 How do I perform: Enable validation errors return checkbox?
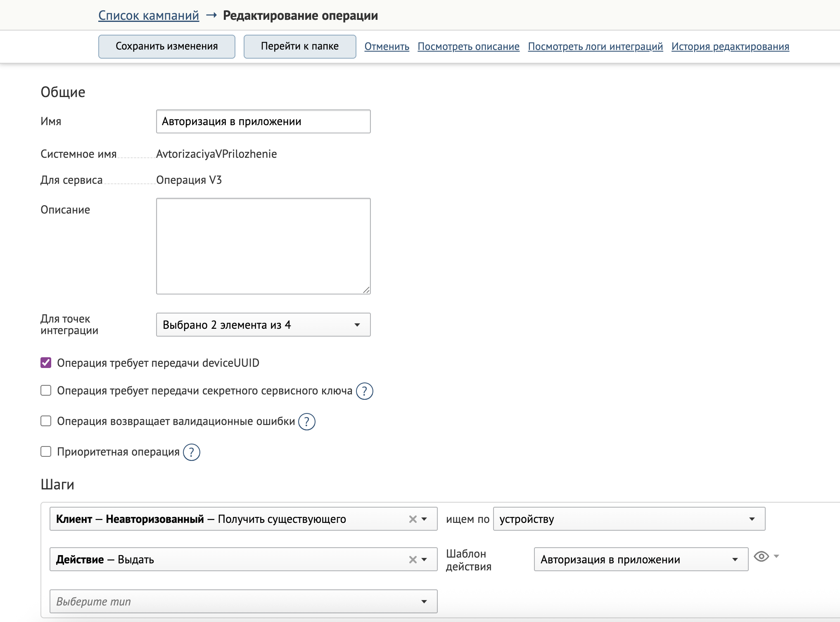(x=46, y=421)
